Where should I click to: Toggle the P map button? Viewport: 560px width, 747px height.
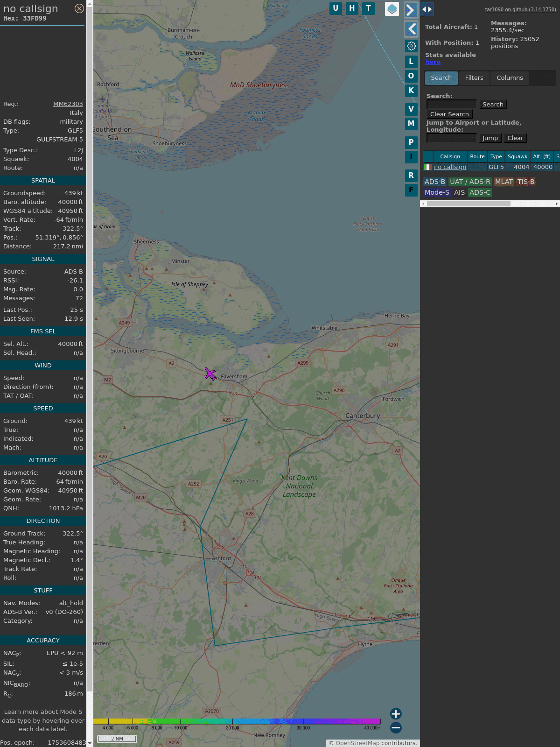[411, 142]
